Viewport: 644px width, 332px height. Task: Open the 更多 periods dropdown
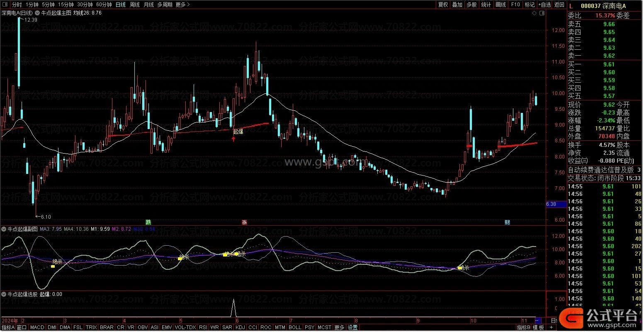click(x=182, y=5)
